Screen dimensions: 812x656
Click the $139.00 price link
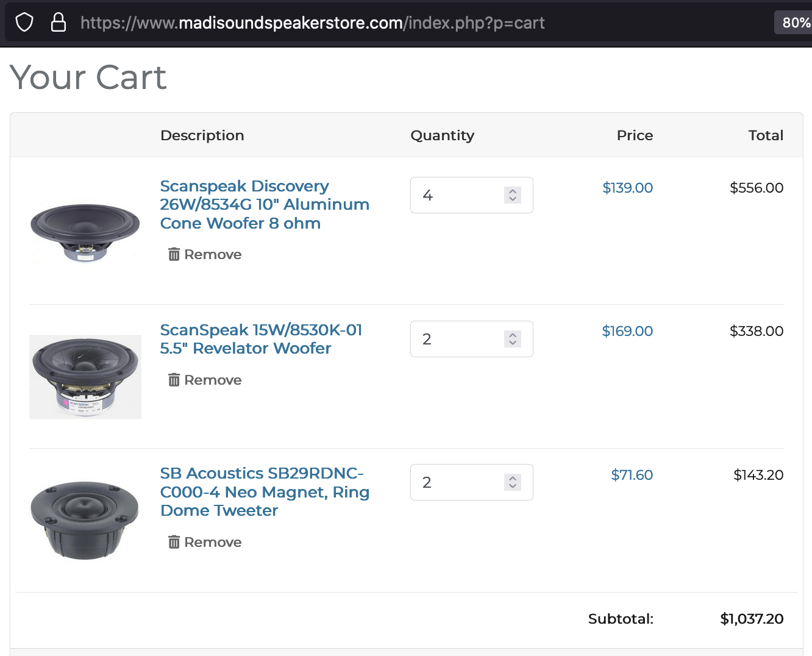627,188
